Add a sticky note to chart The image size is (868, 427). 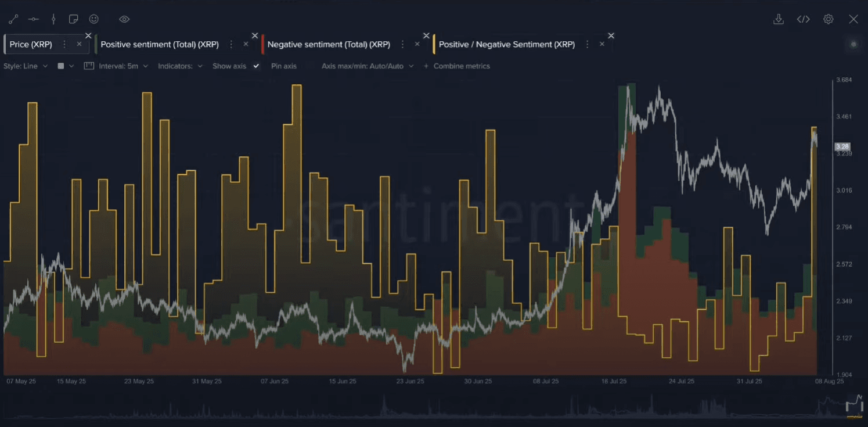click(73, 19)
